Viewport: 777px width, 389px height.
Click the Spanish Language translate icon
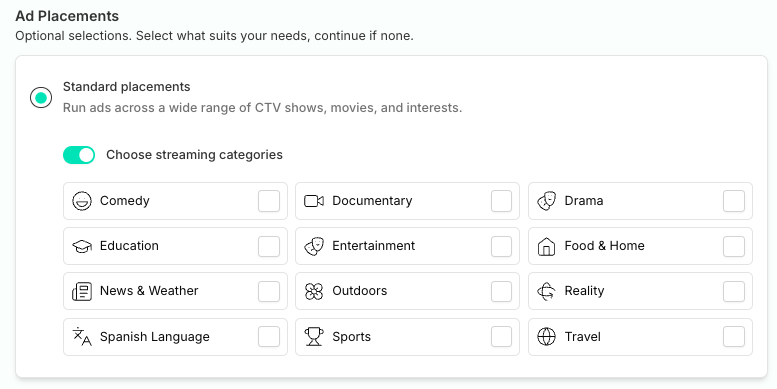point(82,336)
